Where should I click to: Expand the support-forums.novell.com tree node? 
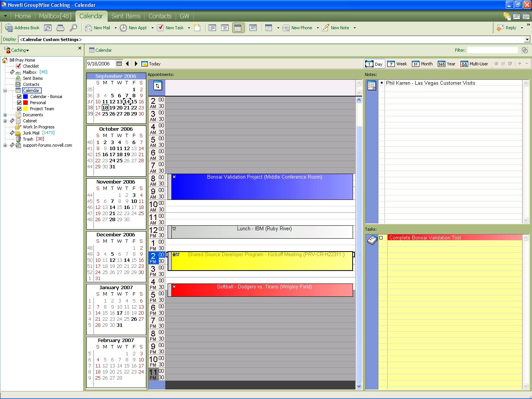coord(5,145)
